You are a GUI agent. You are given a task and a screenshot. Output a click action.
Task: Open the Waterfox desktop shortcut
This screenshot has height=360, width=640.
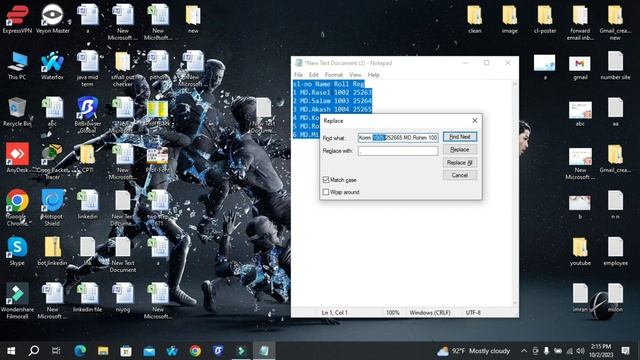[x=52, y=66]
